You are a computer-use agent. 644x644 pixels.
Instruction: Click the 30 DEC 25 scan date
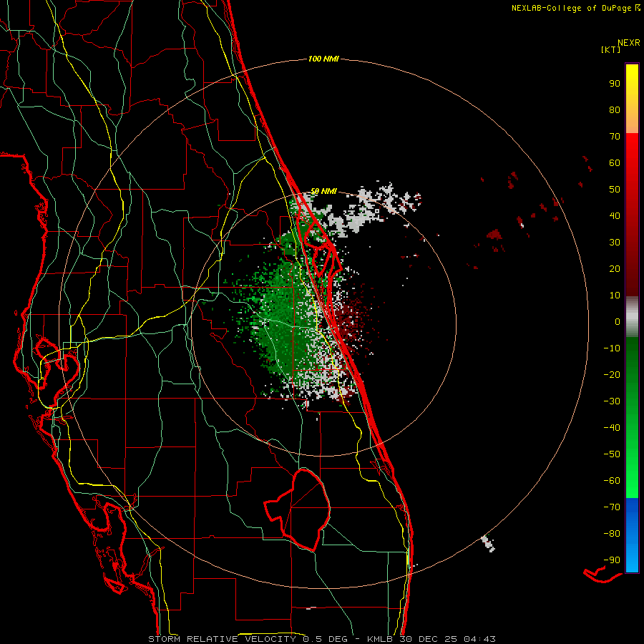click(429, 639)
